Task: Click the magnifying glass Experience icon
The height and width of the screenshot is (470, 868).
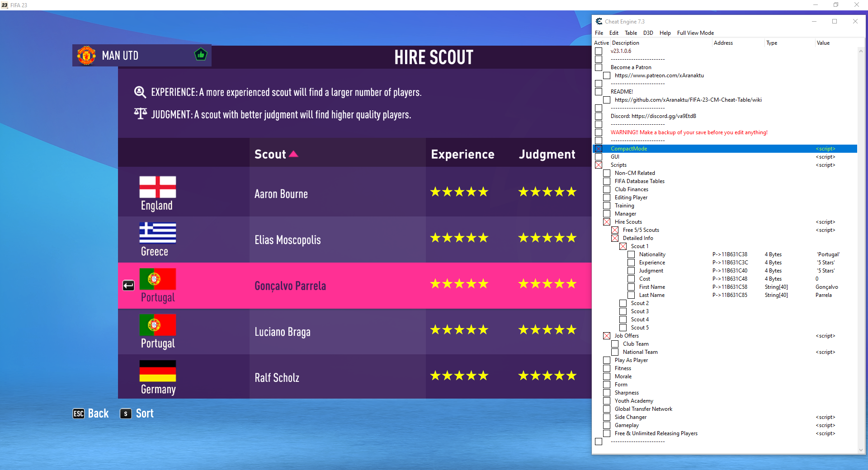Action: (x=140, y=92)
